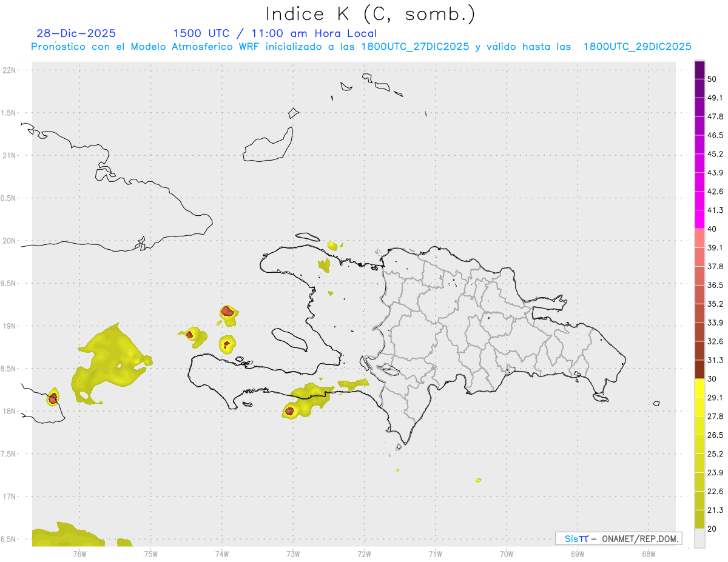The height and width of the screenshot is (562, 728).
Task: Click the "74W" longitude label
Action: 222,553
